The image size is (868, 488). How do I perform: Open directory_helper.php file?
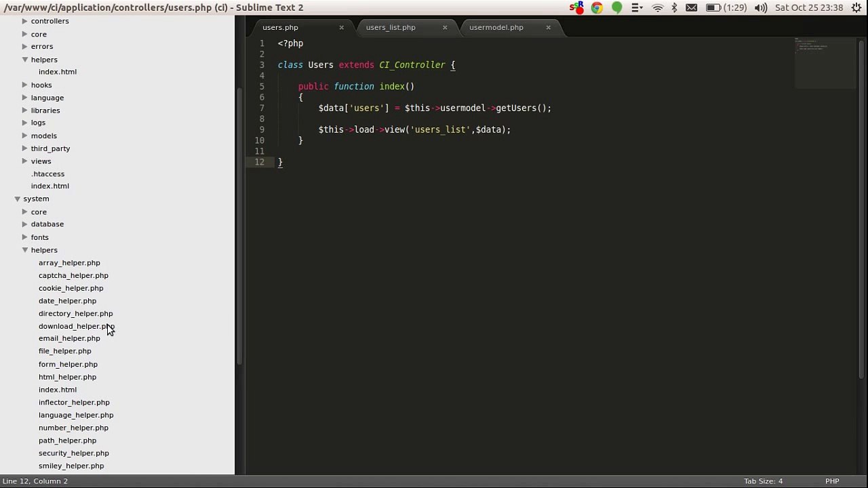[x=75, y=314]
